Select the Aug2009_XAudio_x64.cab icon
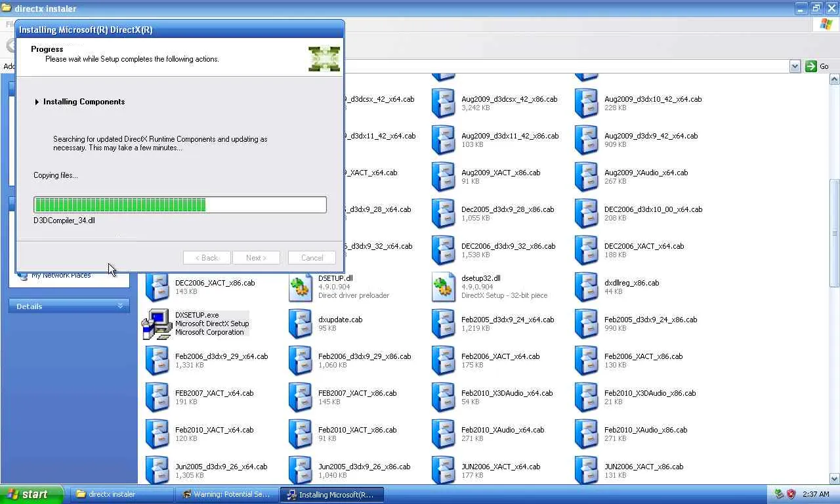 tap(587, 177)
